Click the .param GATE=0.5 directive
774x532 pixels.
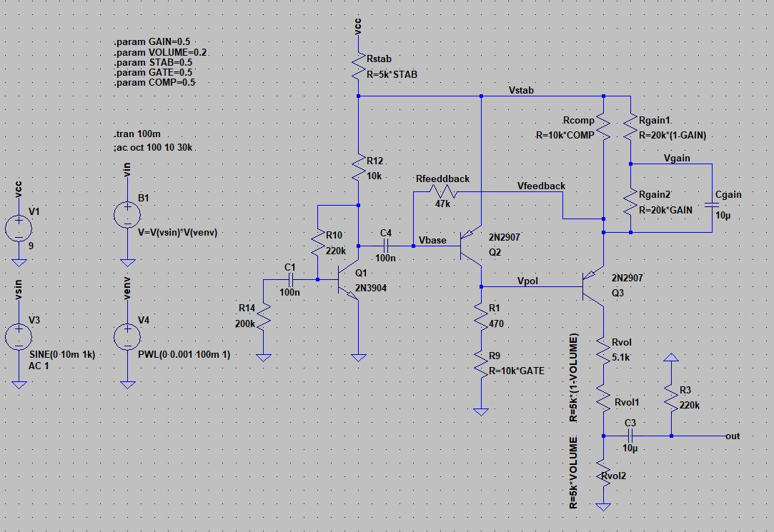[x=153, y=72]
